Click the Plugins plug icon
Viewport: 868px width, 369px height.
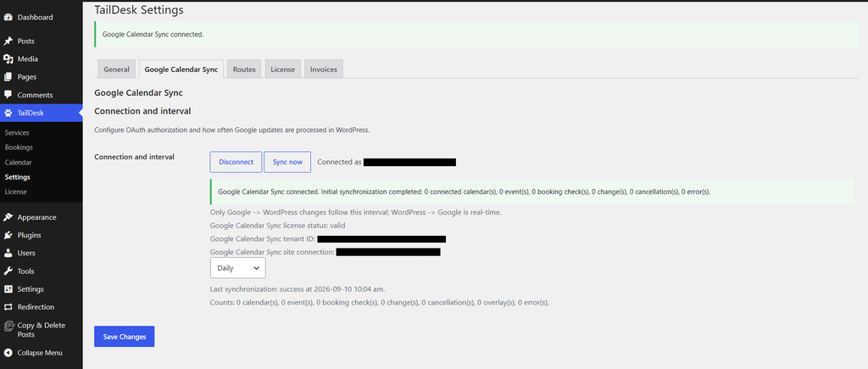8,235
